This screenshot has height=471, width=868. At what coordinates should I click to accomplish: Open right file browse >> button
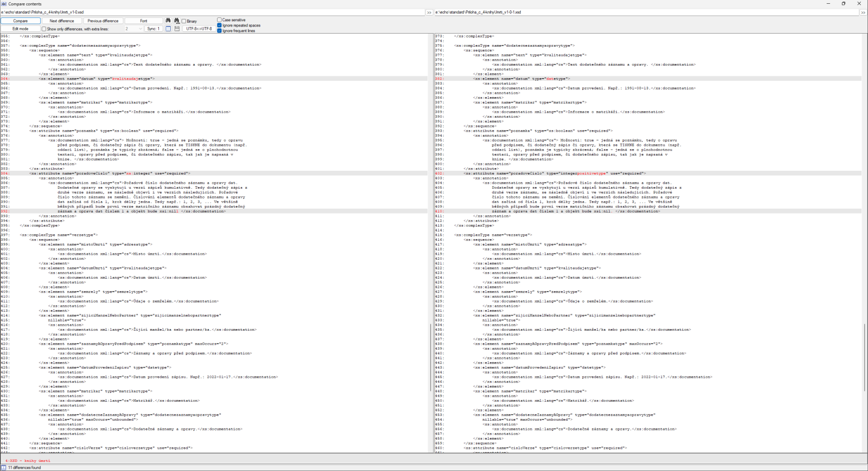click(x=863, y=12)
